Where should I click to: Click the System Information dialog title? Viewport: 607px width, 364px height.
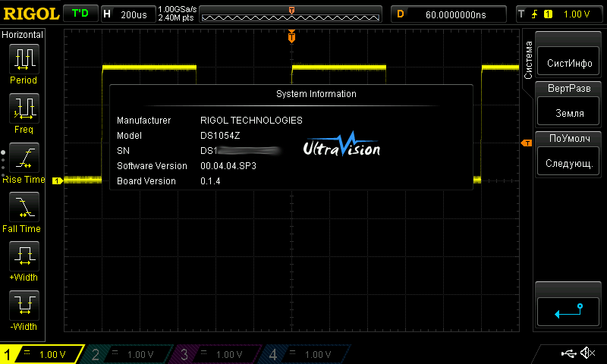pos(316,94)
